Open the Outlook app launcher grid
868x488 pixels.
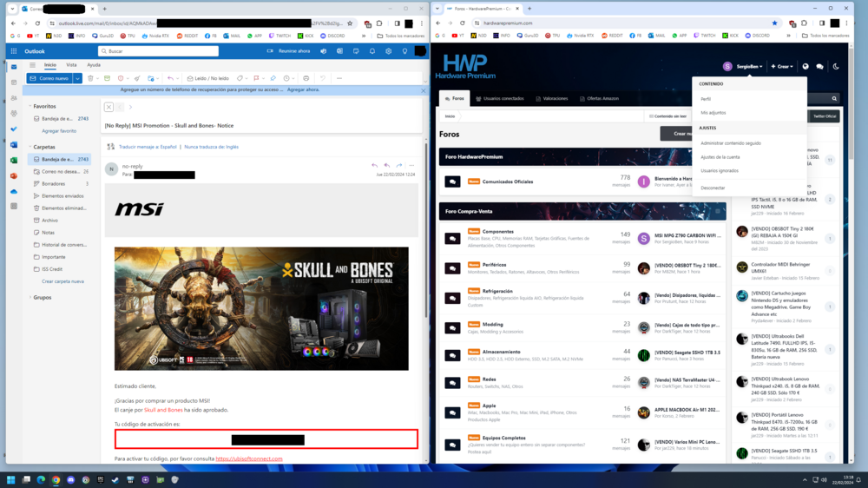tap(14, 51)
